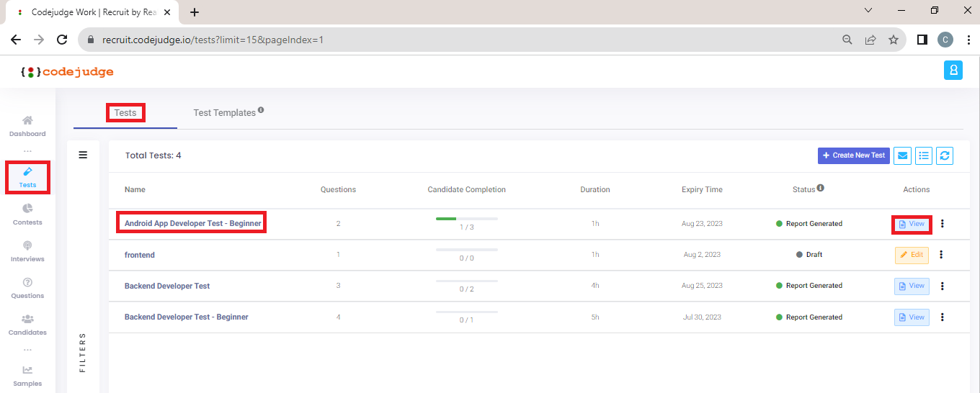The image size is (980, 393).
Task: Click the browser share icon
Action: pyautogui.click(x=870, y=40)
